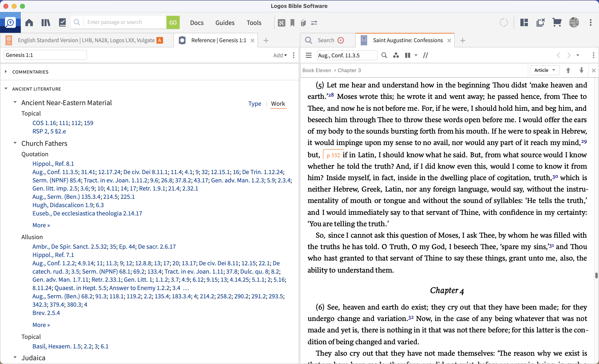Screen dimensions: 599x364
Task: Click the inline search magnifier in Confessions
Action: 384,55
